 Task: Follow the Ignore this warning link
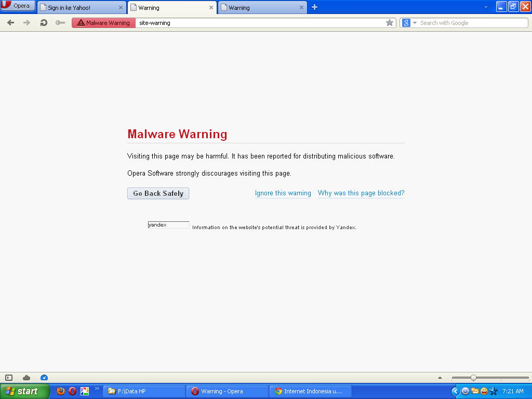click(283, 193)
